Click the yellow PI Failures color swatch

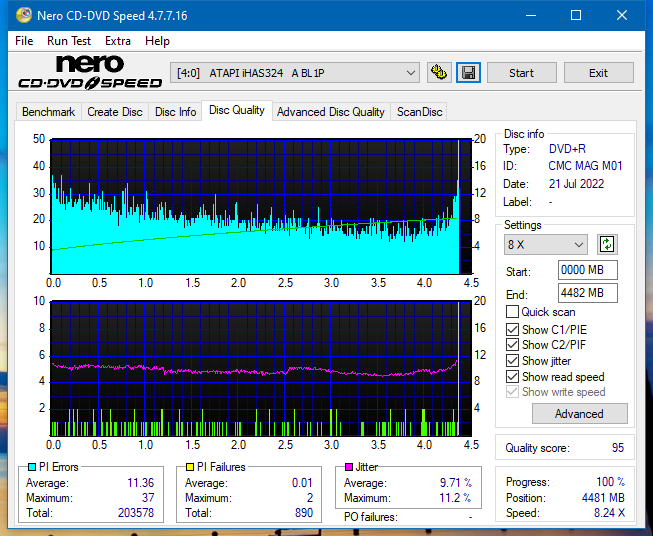[190, 467]
